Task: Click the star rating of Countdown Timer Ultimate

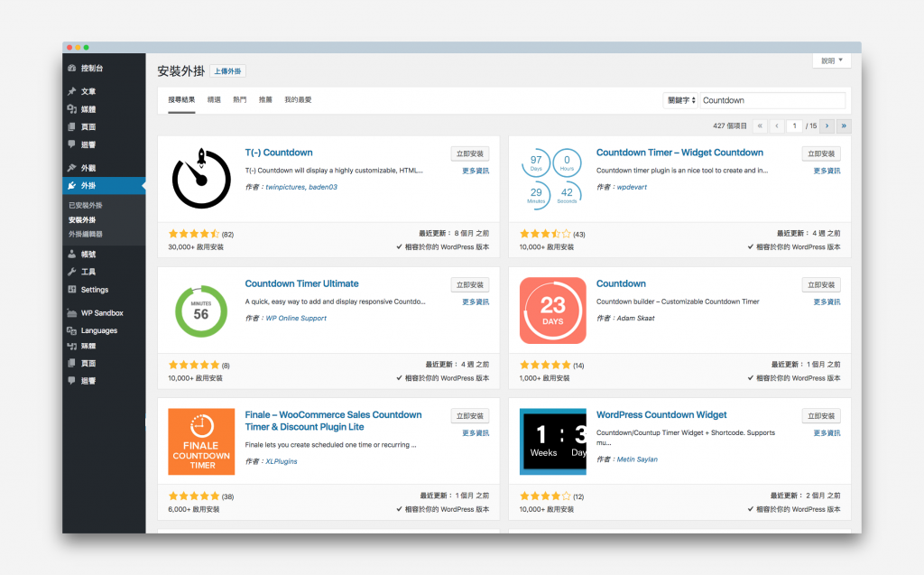Action: 194,365
